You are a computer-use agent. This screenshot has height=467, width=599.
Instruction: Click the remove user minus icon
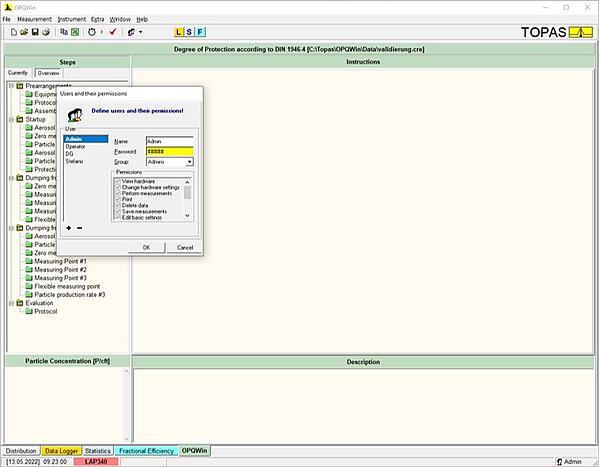pos(79,228)
